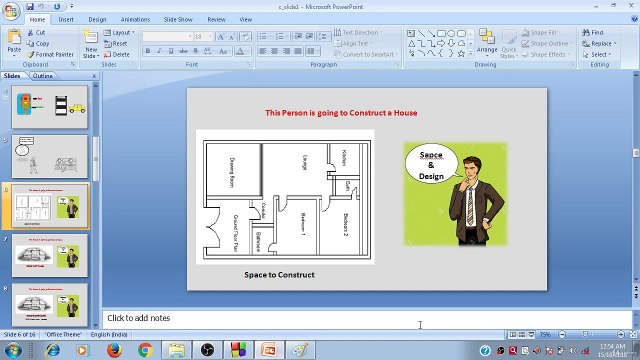Switch to Slide Sorter view

click(x=522, y=335)
